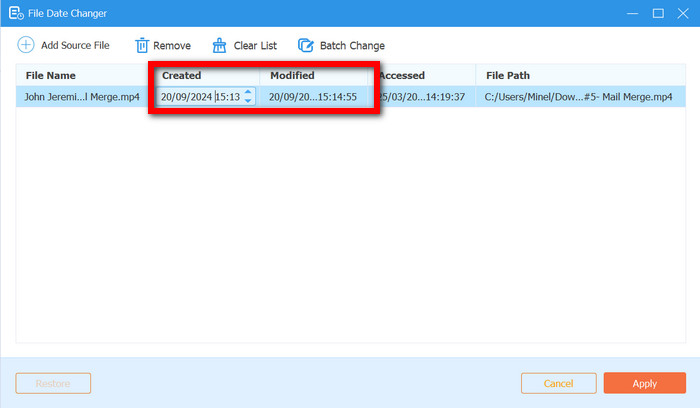
Task: Click the Add Source File plus icon
Action: pyautogui.click(x=25, y=45)
